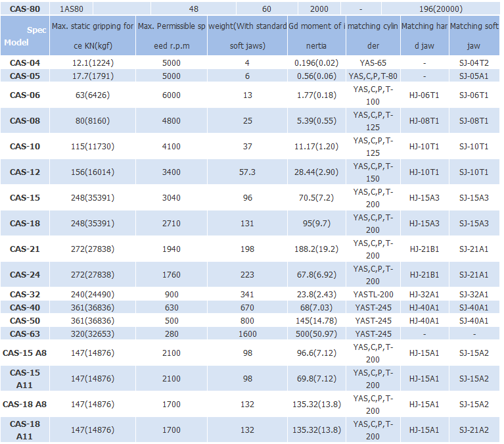Screen dimensions: 504x444
Task: Click the SJ-21A2 soft jaw cell
Action: tap(474, 430)
